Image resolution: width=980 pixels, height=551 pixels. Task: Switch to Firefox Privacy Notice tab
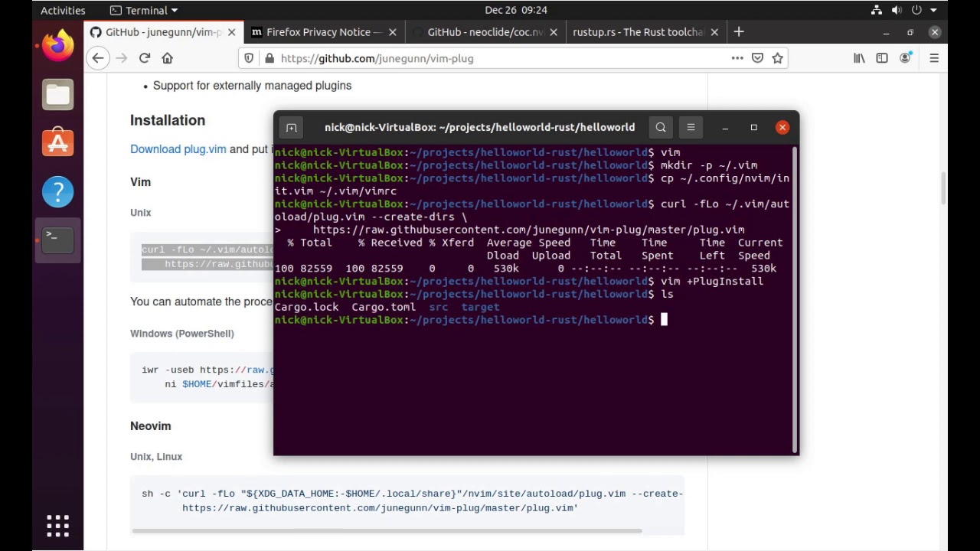(324, 32)
